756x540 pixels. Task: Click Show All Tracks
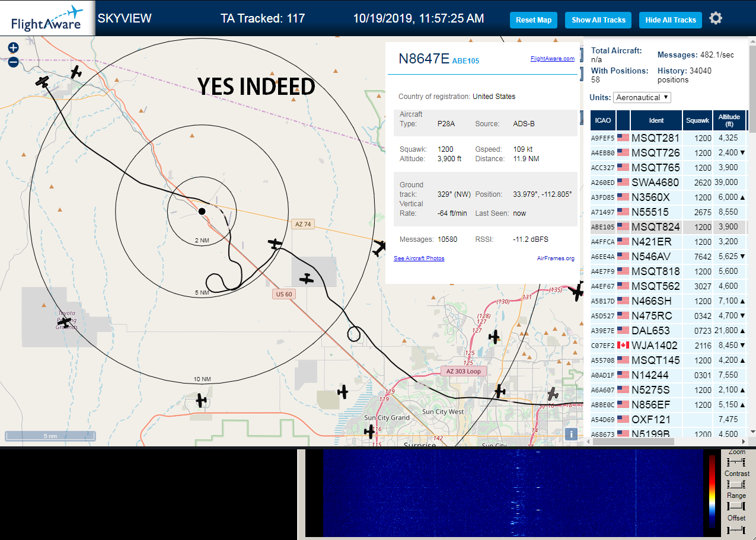point(598,20)
